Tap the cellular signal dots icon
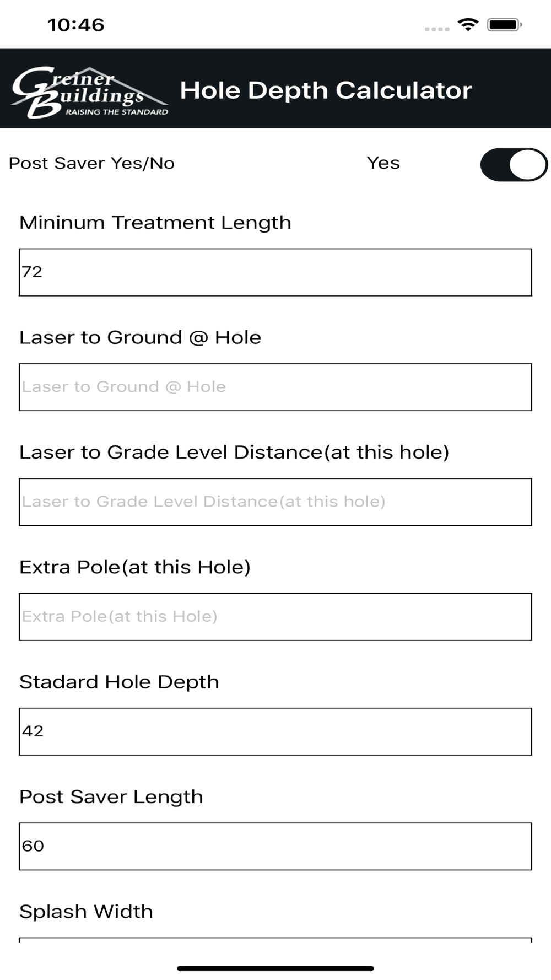 click(437, 29)
